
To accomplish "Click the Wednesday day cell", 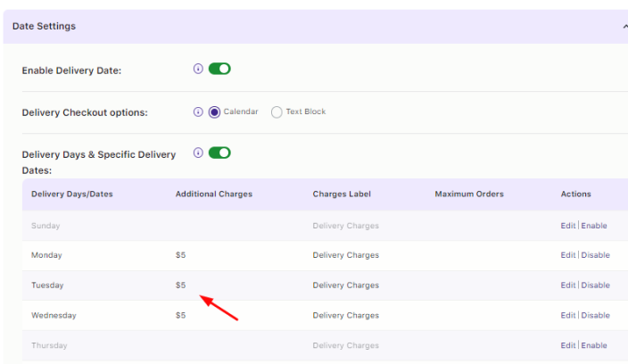I will (x=54, y=315).
